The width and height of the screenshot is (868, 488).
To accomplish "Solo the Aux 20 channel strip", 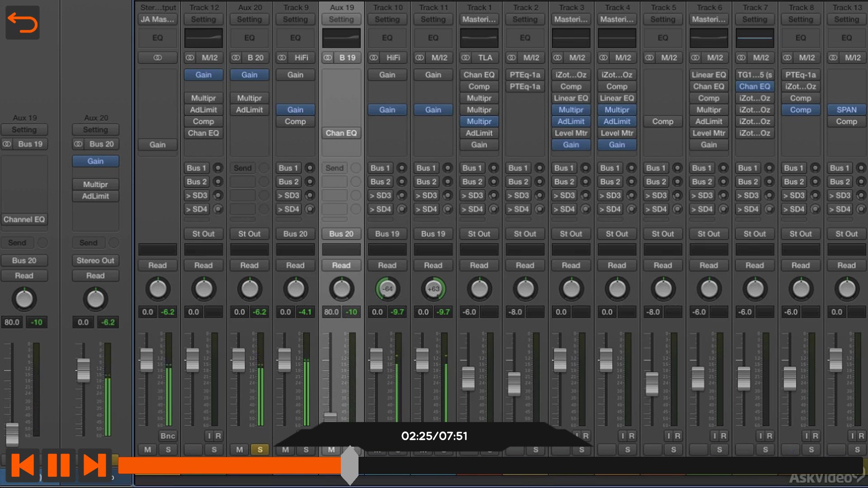I will coord(260,450).
